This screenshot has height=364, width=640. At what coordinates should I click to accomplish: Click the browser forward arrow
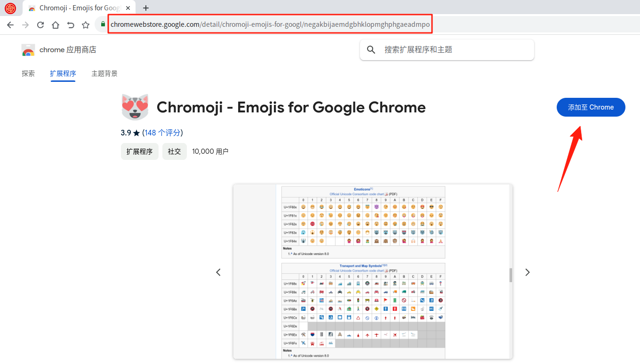click(25, 25)
